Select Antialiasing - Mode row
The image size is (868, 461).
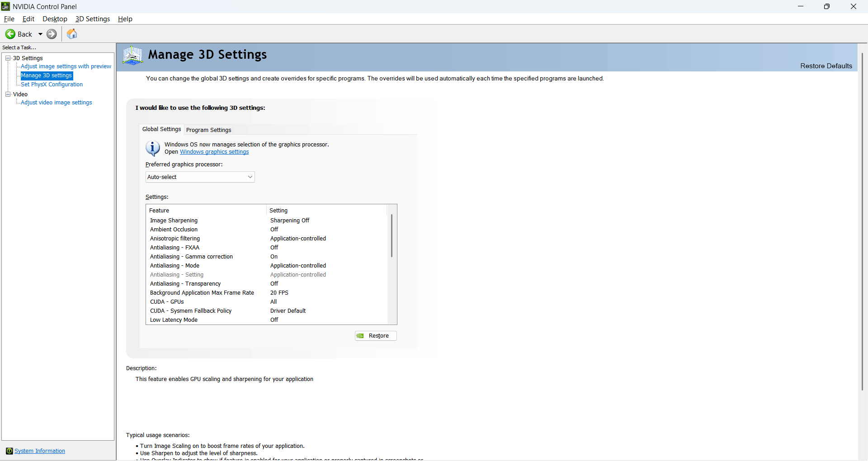[x=267, y=266]
